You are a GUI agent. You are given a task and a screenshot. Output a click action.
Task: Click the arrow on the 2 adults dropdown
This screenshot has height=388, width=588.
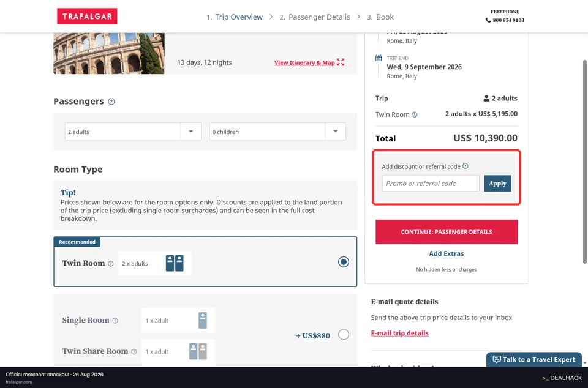191,132
